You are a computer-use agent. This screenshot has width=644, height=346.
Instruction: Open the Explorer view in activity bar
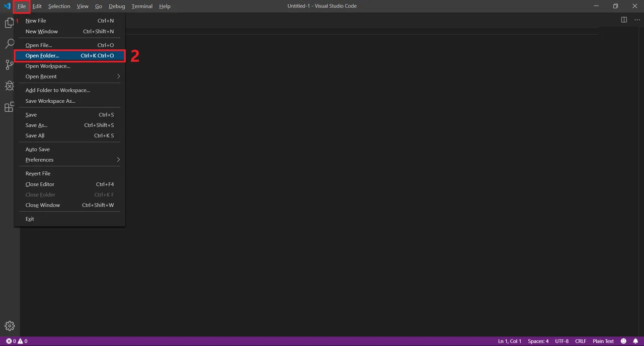[9, 23]
